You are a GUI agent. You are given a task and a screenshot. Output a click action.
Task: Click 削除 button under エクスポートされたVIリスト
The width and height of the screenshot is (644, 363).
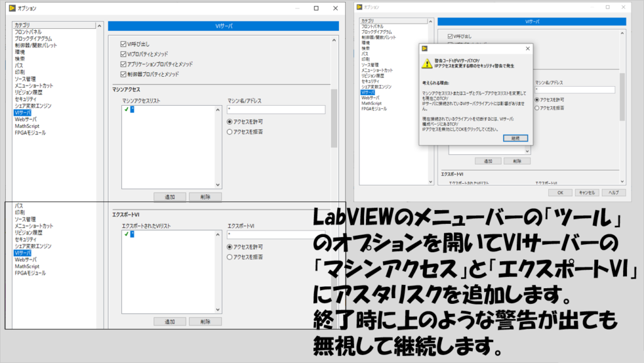pyautogui.click(x=205, y=321)
